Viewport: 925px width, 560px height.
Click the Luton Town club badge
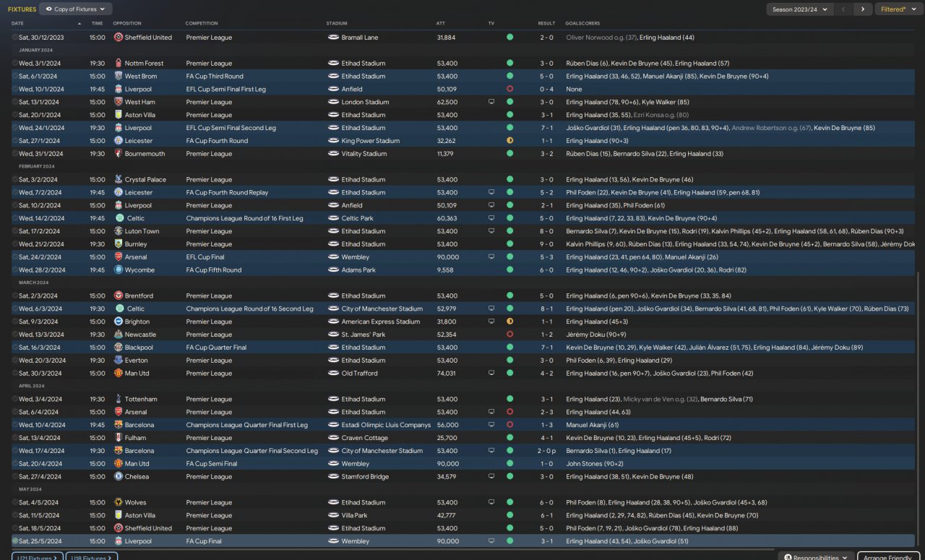pyautogui.click(x=119, y=231)
